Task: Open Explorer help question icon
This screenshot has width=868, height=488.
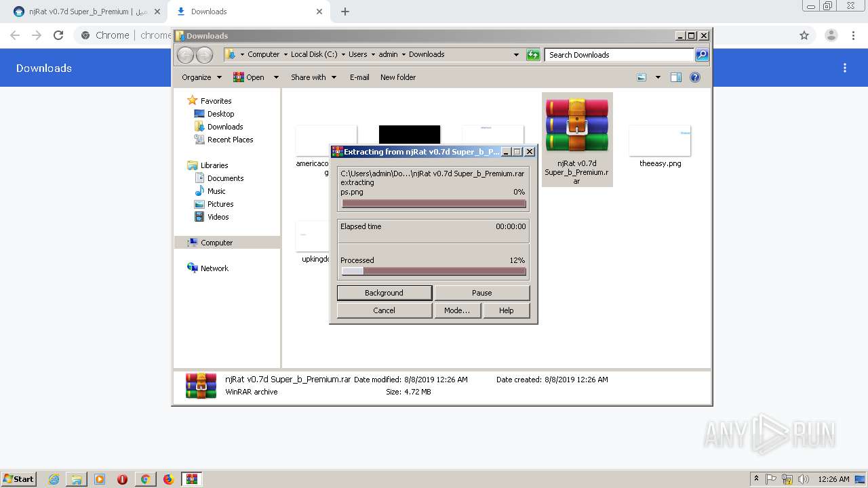Action: point(695,77)
